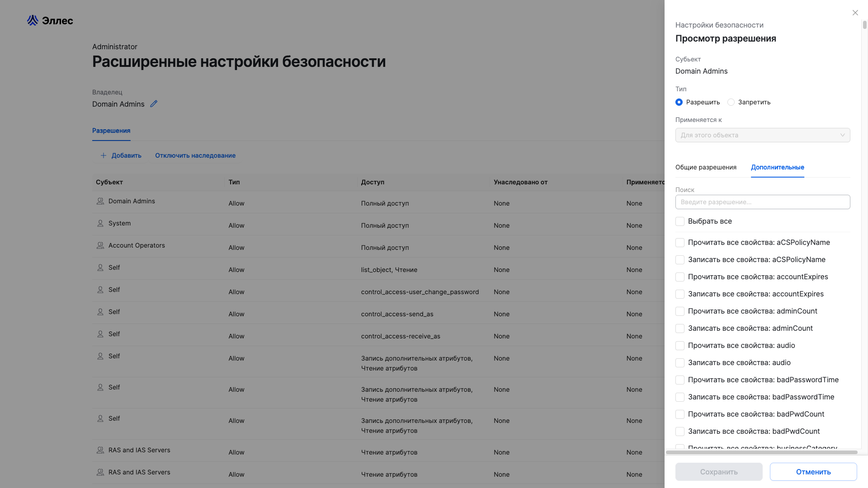Open the Дополнительные tab
Screen dimensions: 868x488
[x=778, y=167]
